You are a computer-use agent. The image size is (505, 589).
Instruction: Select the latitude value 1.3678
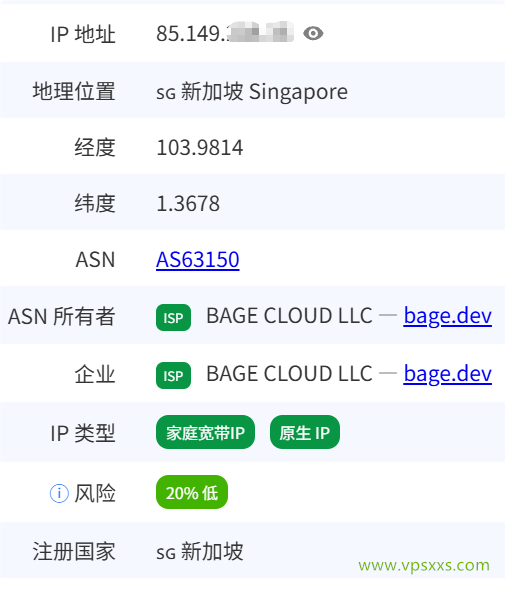(188, 203)
